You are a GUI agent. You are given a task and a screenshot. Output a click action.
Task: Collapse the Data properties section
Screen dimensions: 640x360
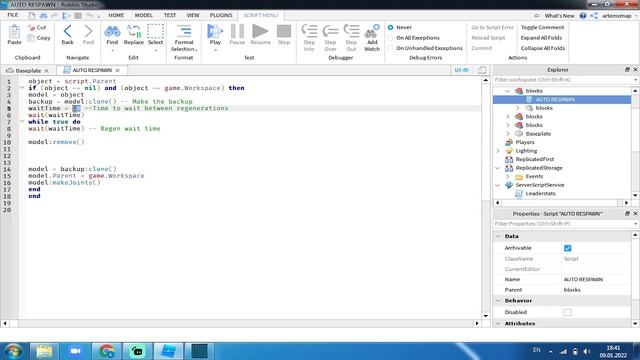pyautogui.click(x=498, y=236)
